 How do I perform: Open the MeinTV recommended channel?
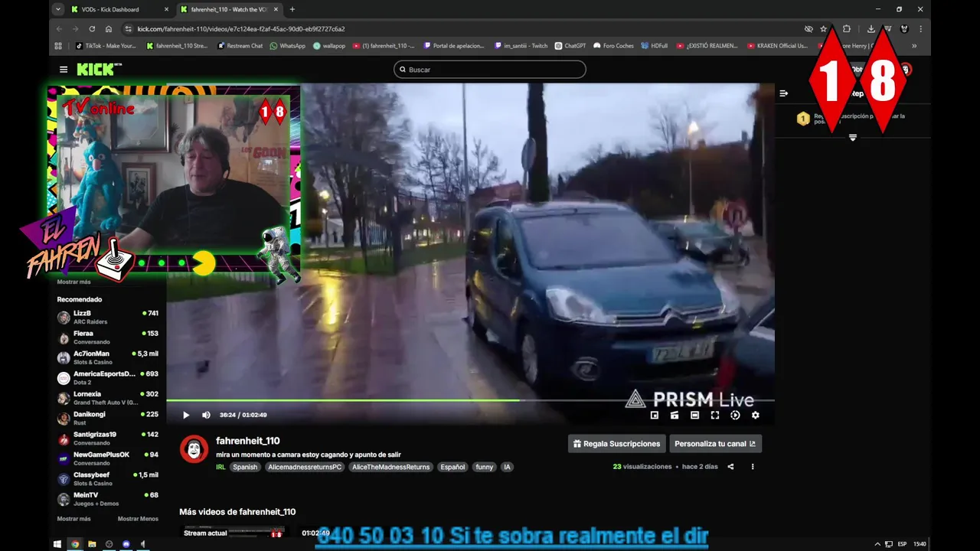pos(108,499)
